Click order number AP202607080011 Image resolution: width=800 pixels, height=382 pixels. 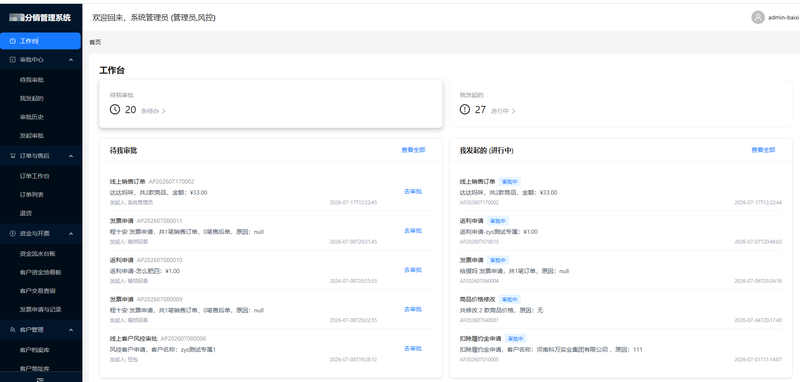(160, 221)
